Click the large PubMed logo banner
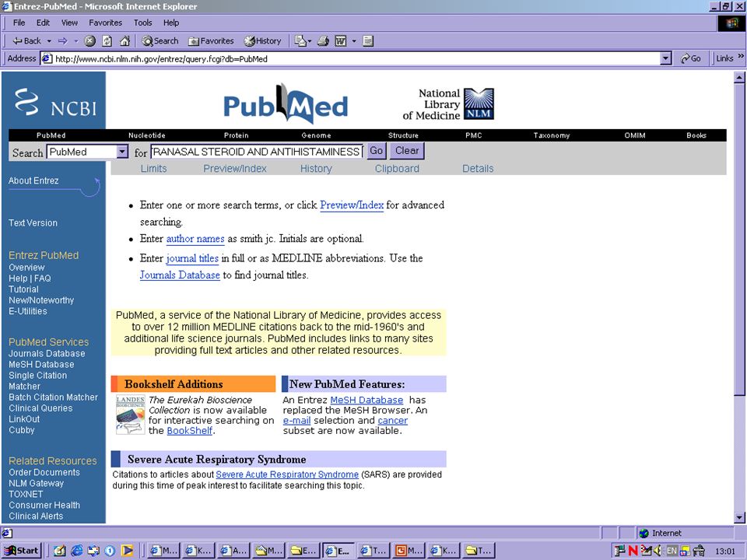This screenshot has width=747, height=560. coord(286,104)
